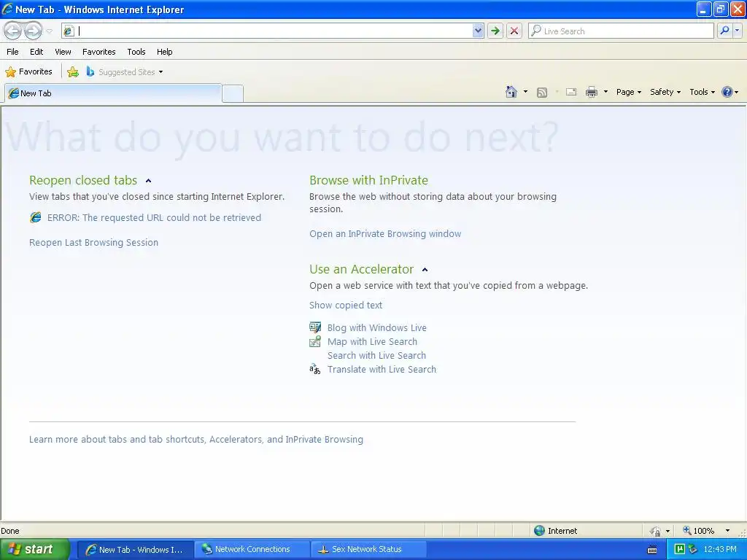Open the zoom level dropdown arrow
This screenshot has height=560, width=747.
[x=727, y=531]
